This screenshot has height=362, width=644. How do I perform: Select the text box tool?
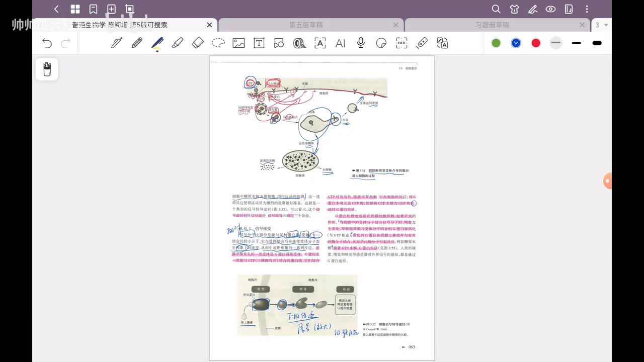coord(259,43)
